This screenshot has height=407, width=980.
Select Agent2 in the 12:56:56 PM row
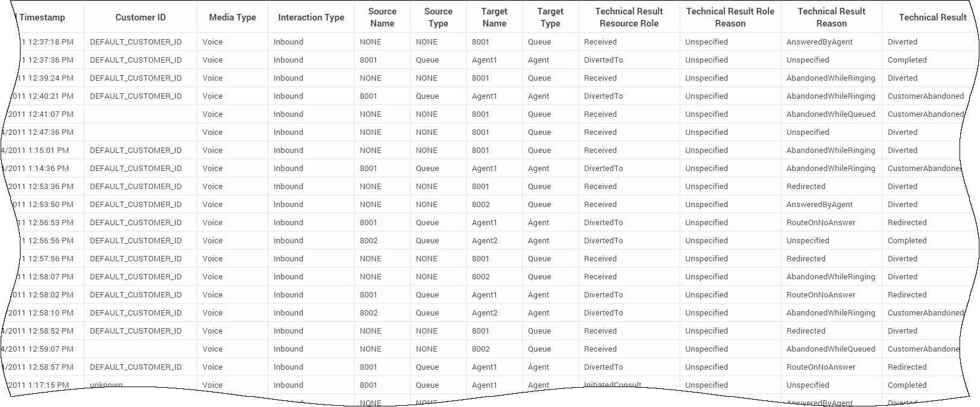(x=485, y=241)
